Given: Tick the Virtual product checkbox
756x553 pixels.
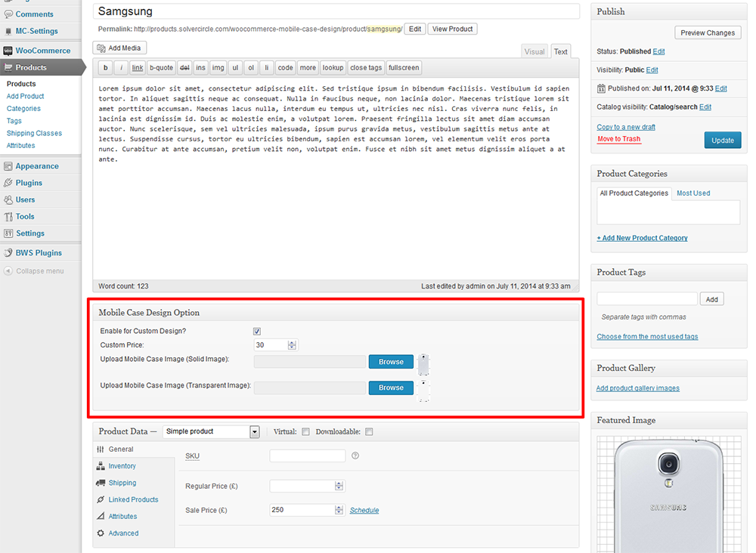Looking at the screenshot, I should (x=305, y=432).
